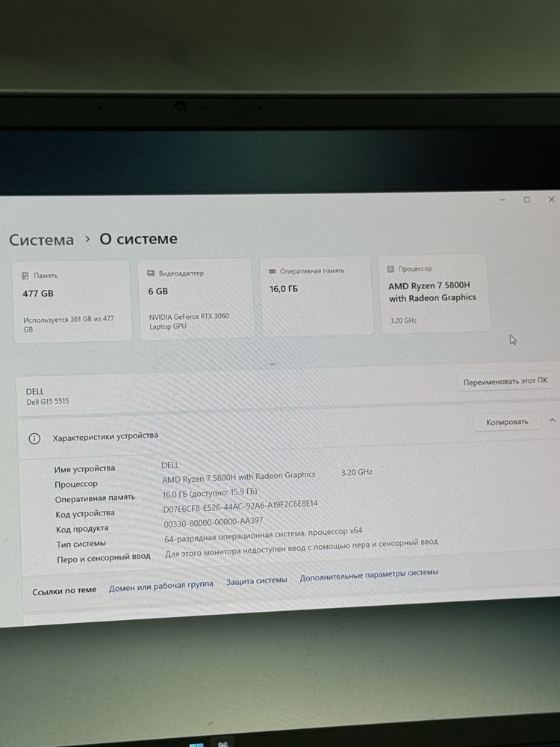
Task: Click the breadcrumb chevron after Система
Action: pos(87,239)
